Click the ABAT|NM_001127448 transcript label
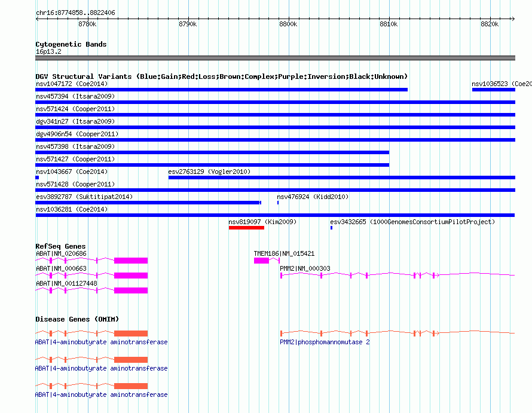This screenshot has width=532, height=413. click(x=66, y=283)
